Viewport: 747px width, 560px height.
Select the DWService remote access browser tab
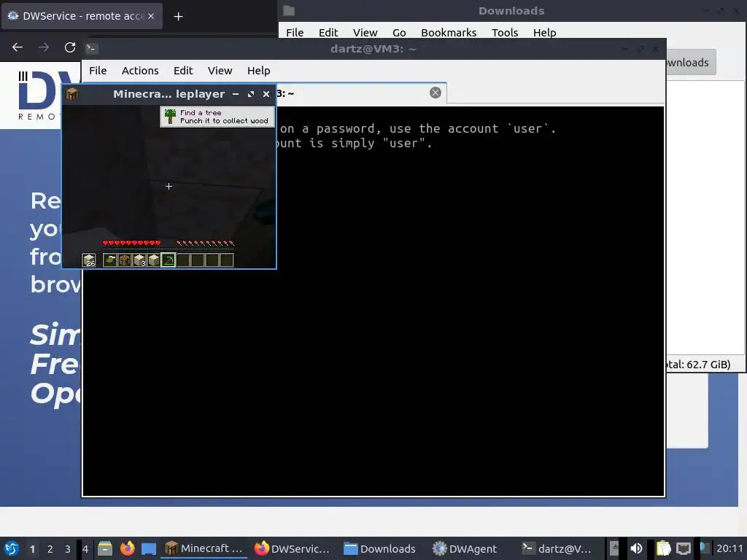[x=82, y=16]
